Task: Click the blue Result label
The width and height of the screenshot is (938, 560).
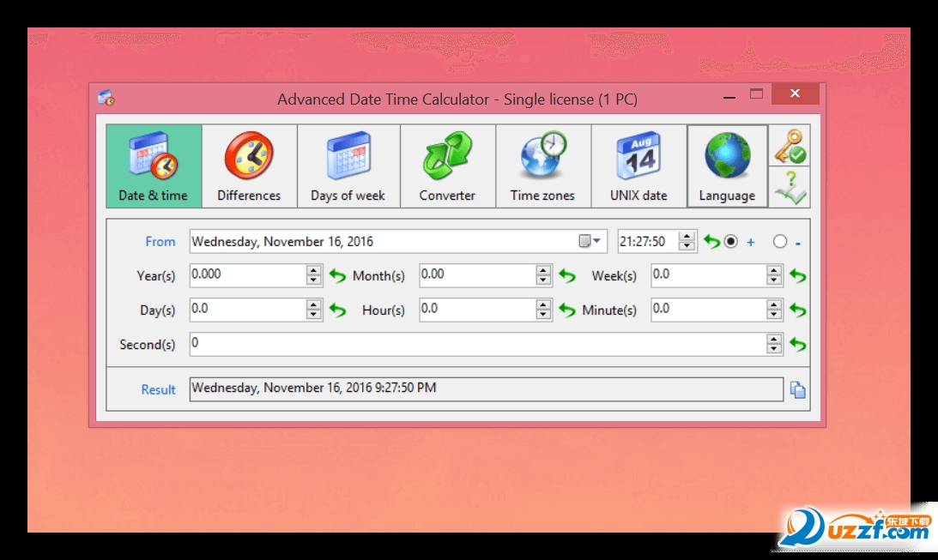Action: point(159,389)
